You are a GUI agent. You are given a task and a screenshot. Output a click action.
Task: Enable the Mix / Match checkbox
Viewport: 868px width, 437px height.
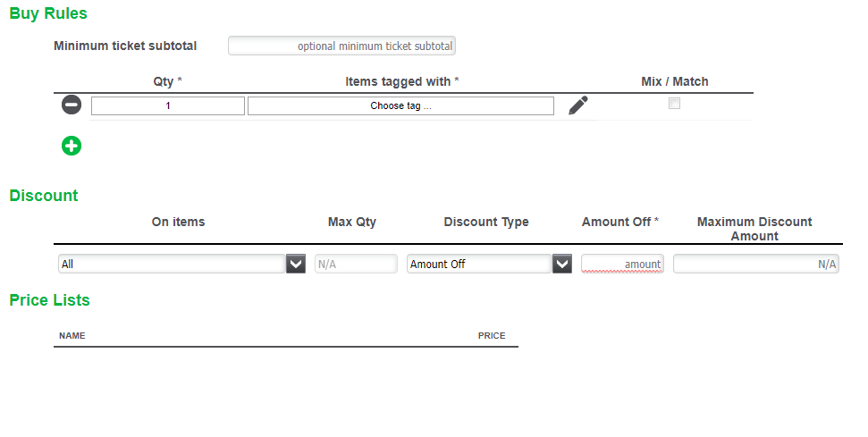[x=675, y=104]
